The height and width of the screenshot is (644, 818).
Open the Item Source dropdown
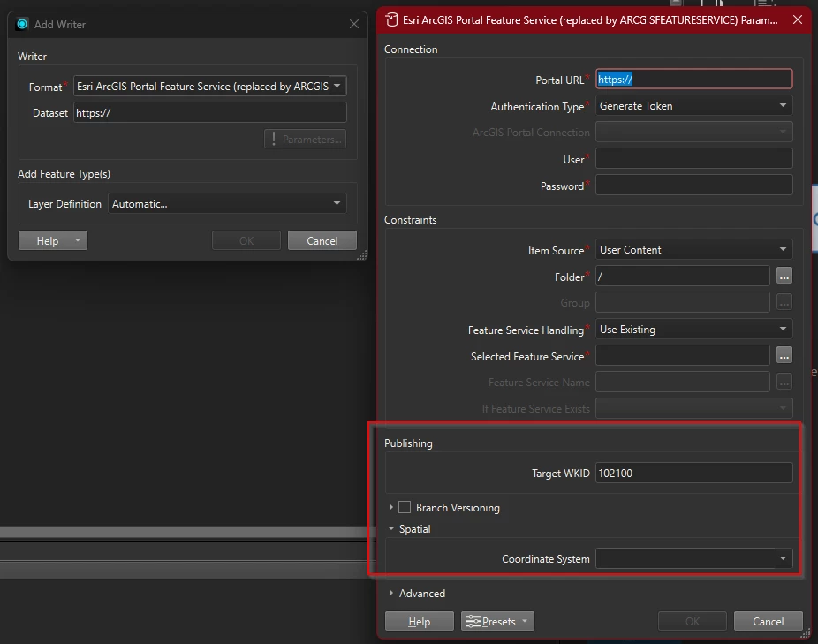pyautogui.click(x=693, y=250)
